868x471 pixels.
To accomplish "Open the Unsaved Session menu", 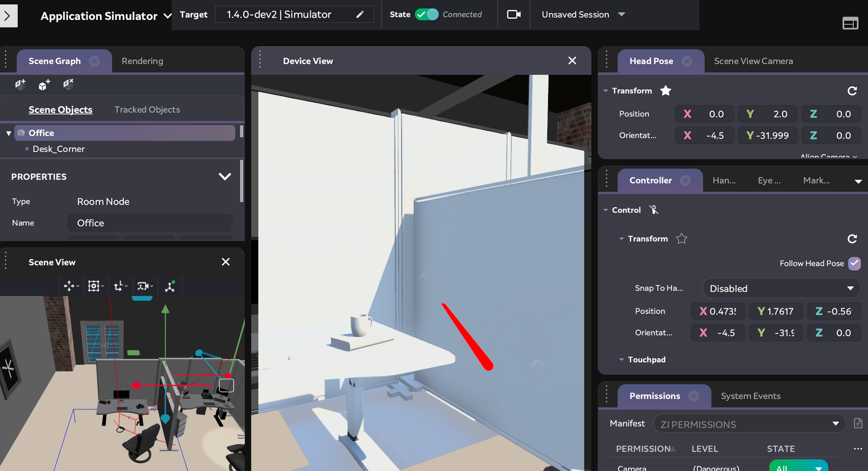I will pos(583,14).
